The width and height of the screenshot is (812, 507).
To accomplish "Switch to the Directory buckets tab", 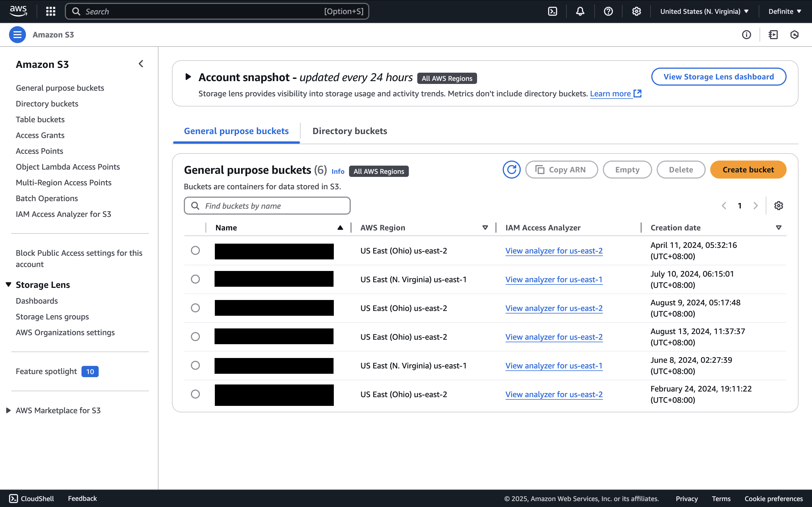I will [350, 131].
